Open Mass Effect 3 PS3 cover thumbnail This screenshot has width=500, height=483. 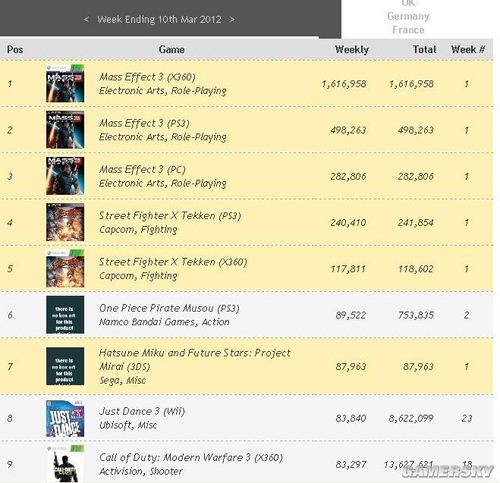pyautogui.click(x=65, y=130)
